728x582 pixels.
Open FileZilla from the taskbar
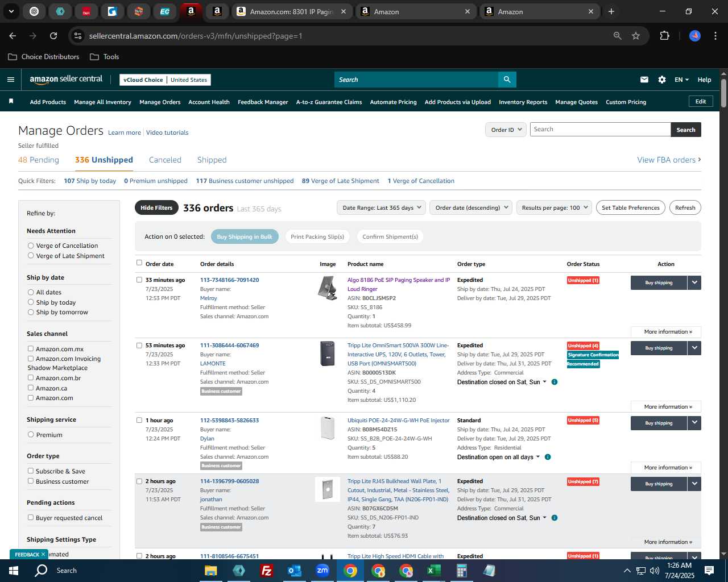267,571
